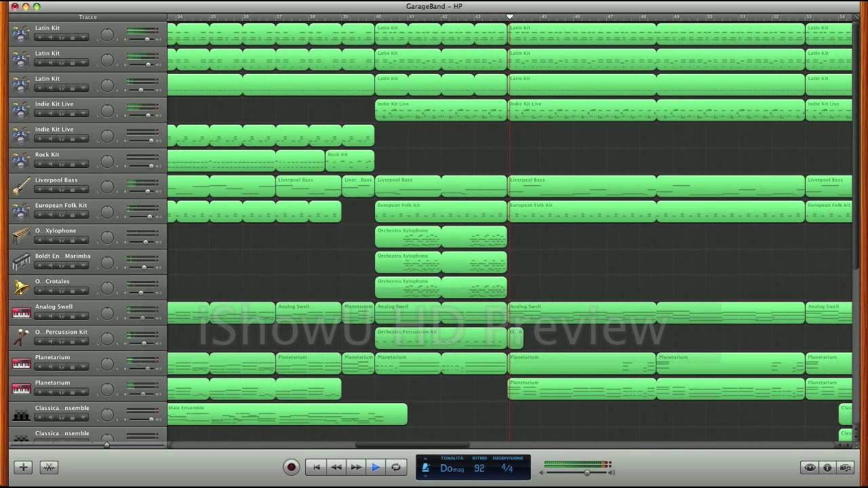The width and height of the screenshot is (868, 488).
Task: Show the track info panel
Action: (827, 468)
